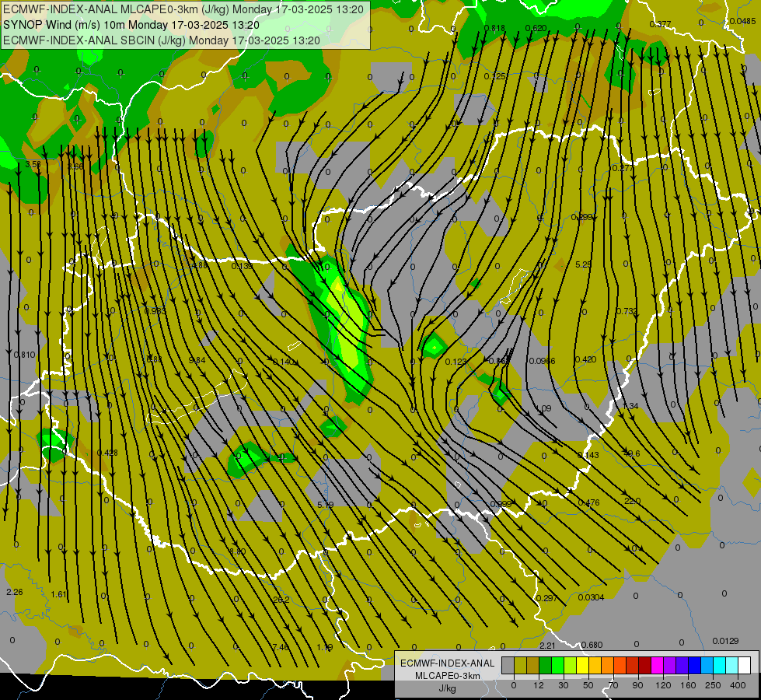Click the value '1.61' on the map
Screen dimensions: 761x700
click(59, 594)
